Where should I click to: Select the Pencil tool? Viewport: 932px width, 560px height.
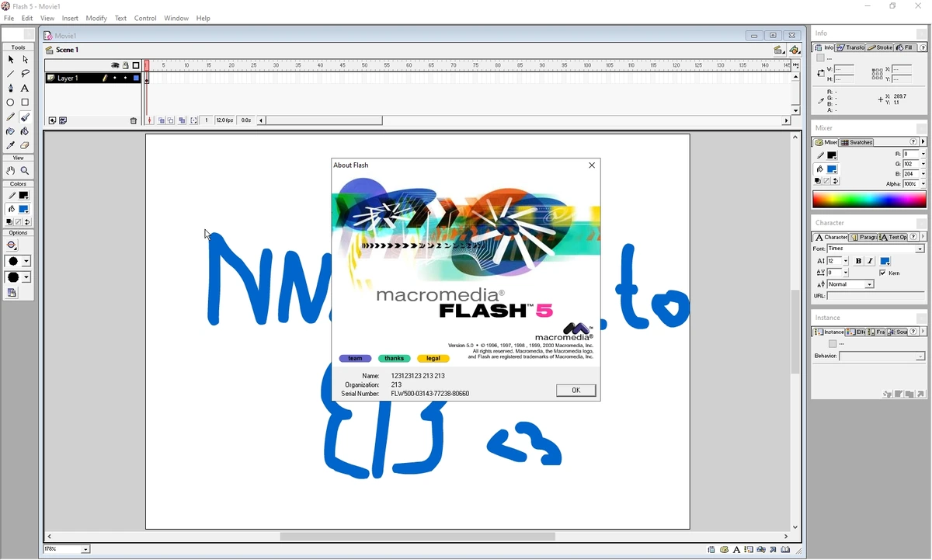coord(11,117)
